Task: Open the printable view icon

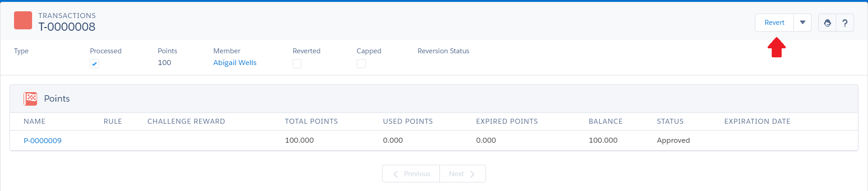Action: point(827,23)
